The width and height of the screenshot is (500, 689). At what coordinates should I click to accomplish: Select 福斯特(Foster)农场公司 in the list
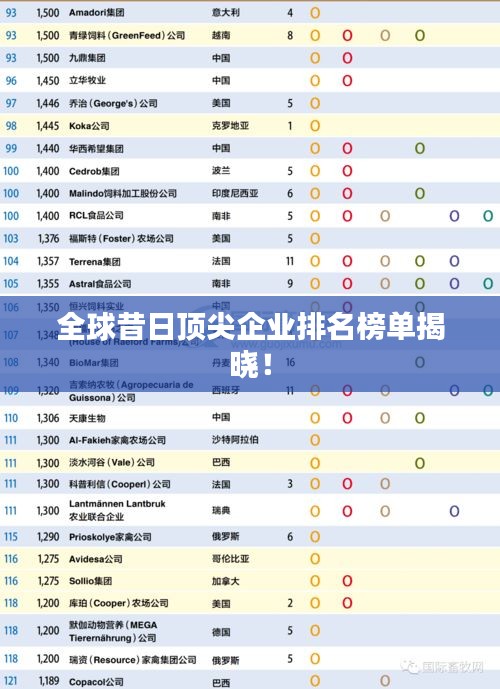pos(121,239)
